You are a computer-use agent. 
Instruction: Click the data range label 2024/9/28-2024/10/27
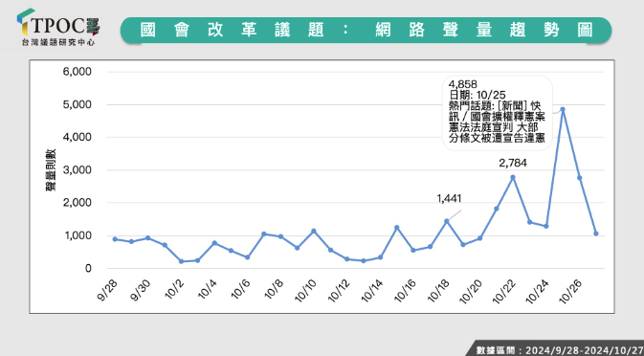click(583, 350)
